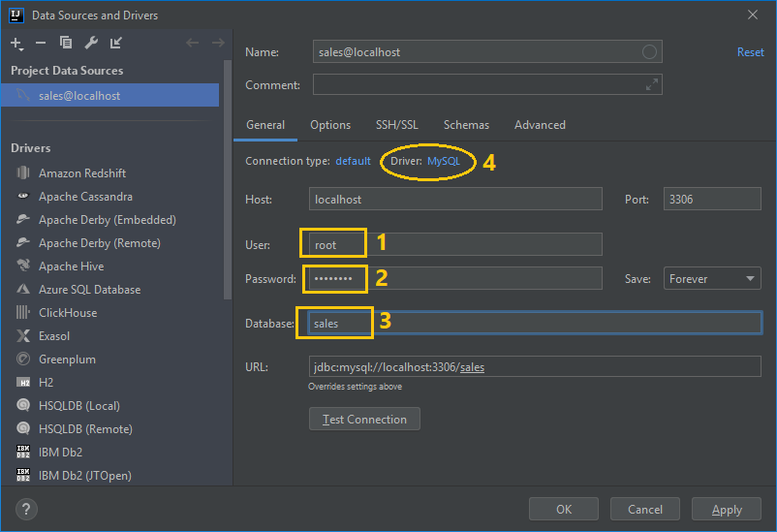The width and height of the screenshot is (777, 532).
Task: Select the HSQLDB (Local) driver
Action: (79, 406)
